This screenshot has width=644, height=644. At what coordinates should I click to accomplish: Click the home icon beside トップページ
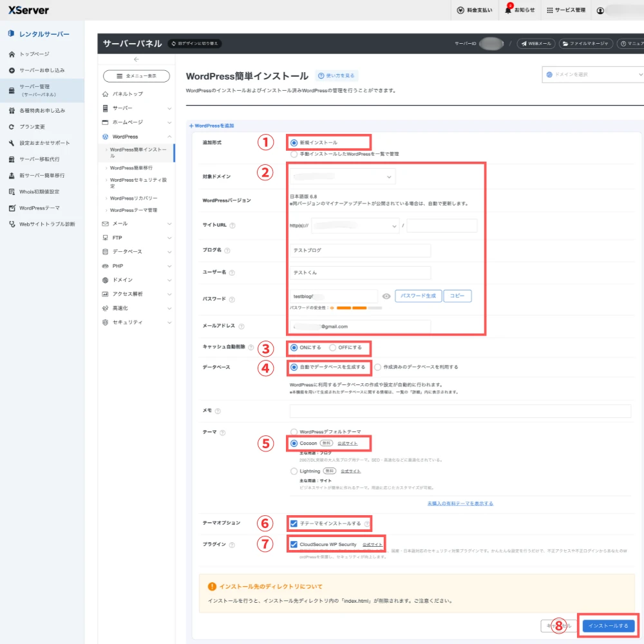(12, 54)
